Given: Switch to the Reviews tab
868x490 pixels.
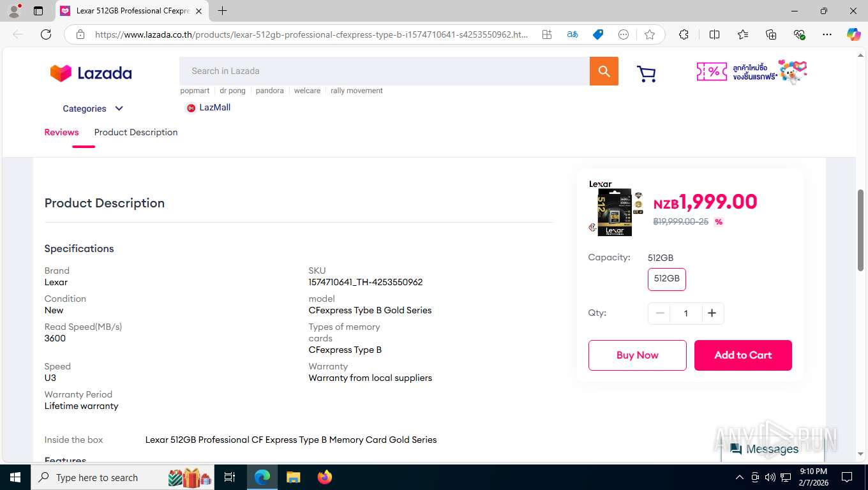Looking at the screenshot, I should [61, 132].
